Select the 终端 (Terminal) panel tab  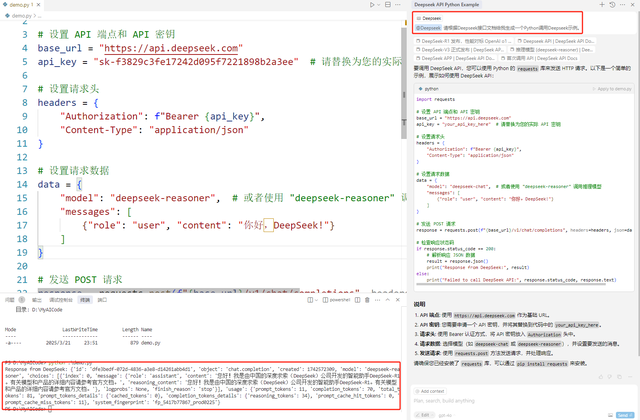[x=85, y=300]
